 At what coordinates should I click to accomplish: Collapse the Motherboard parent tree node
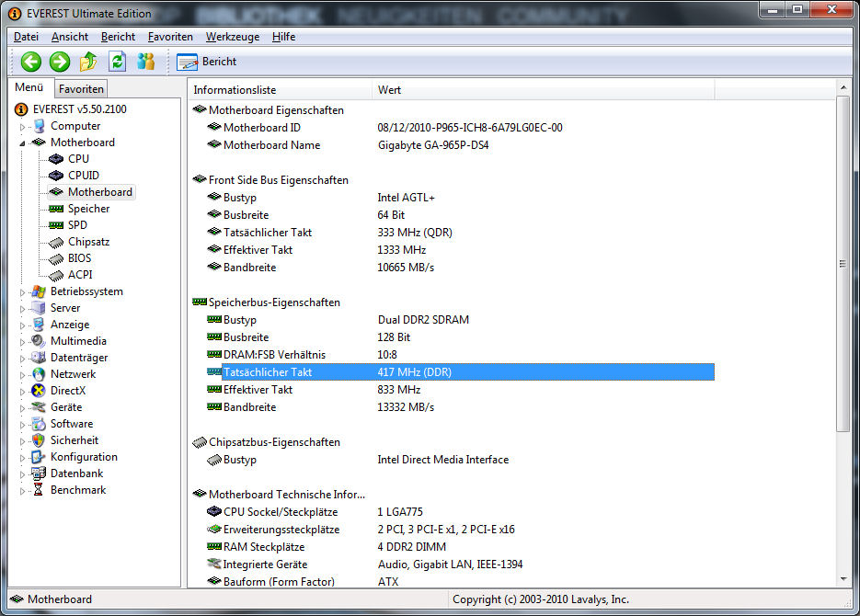click(x=22, y=143)
